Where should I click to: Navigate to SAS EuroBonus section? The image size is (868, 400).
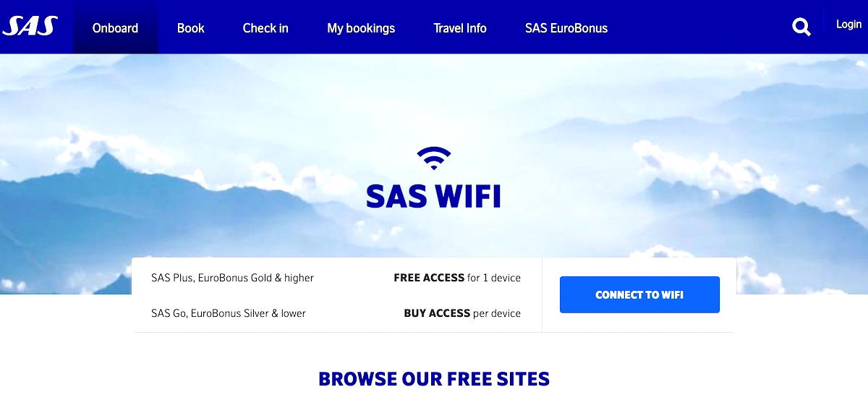[566, 28]
